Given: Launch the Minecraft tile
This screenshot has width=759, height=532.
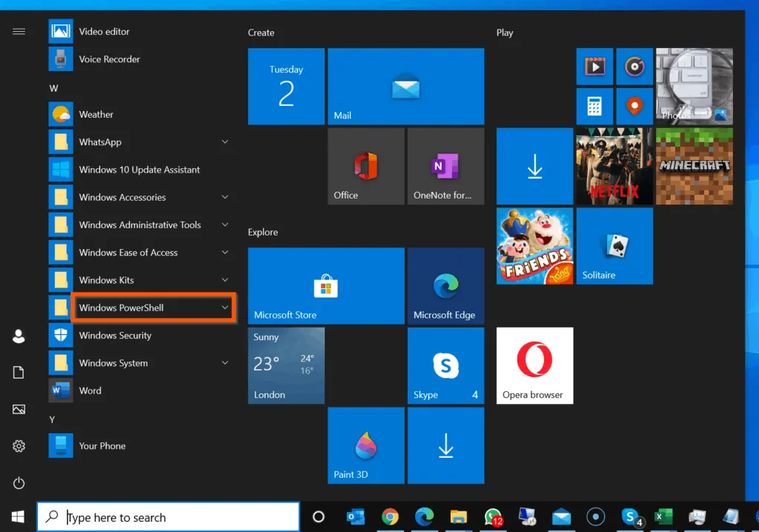Looking at the screenshot, I should pos(694,166).
